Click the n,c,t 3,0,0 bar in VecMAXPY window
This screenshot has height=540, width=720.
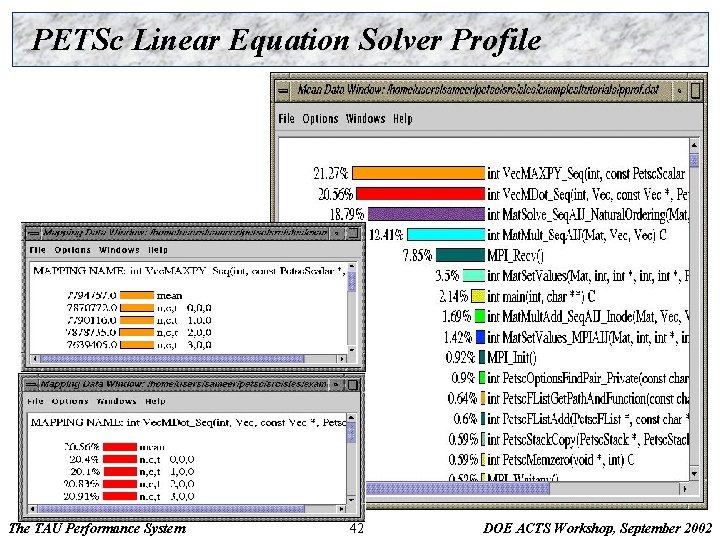coord(137,344)
